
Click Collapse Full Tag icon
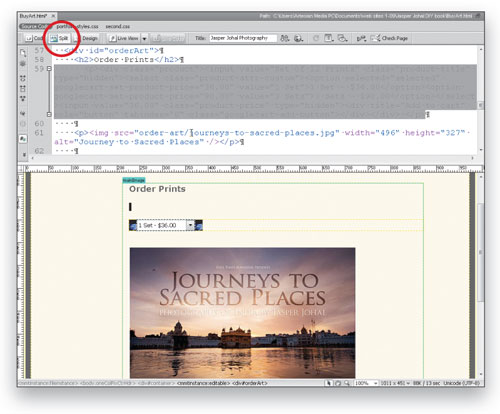[23, 78]
